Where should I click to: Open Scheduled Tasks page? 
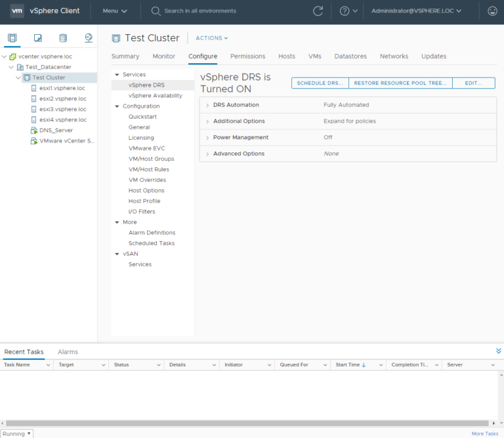pos(152,244)
